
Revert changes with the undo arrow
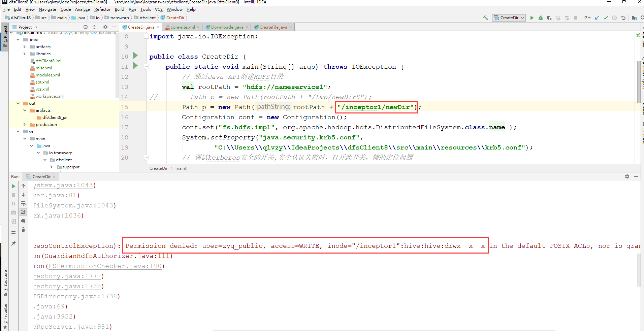623,18
